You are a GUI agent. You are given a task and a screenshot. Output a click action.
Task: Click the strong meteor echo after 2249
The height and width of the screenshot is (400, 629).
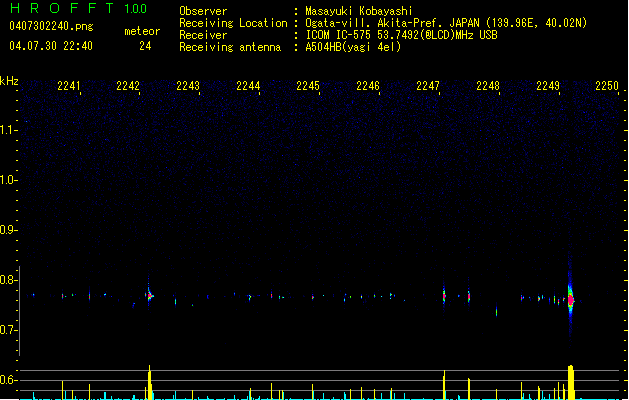click(570, 300)
